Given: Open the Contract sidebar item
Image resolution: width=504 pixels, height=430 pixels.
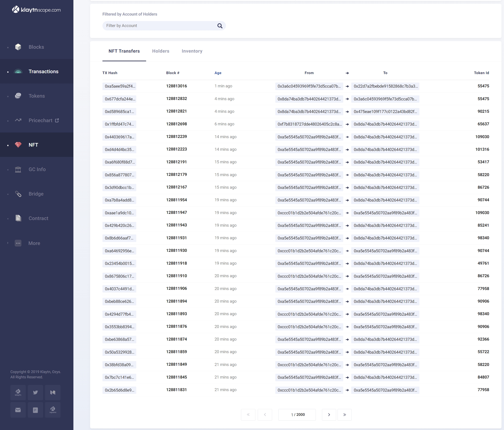Looking at the screenshot, I should (38, 218).
